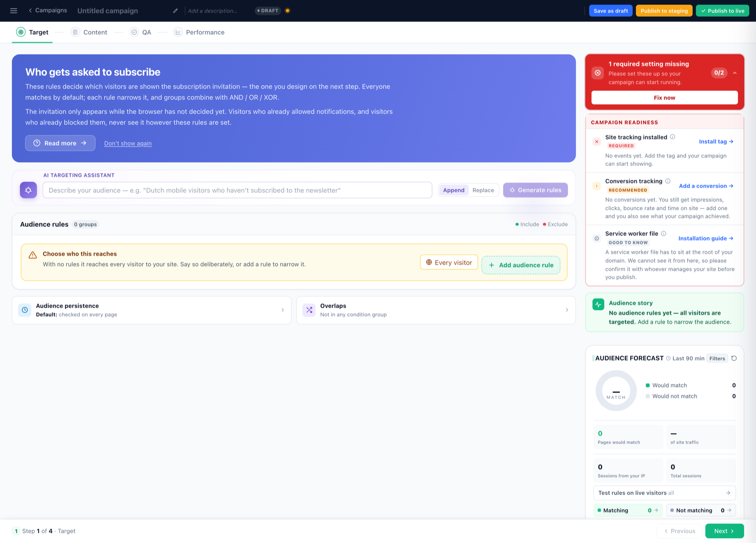Click the MATCH donut chart
Image resolution: width=756 pixels, height=543 pixels.
[616, 391]
